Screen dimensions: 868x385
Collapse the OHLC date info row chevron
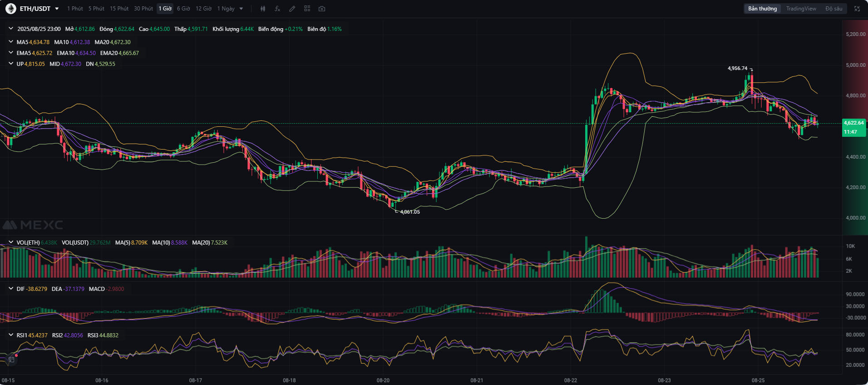coord(11,29)
